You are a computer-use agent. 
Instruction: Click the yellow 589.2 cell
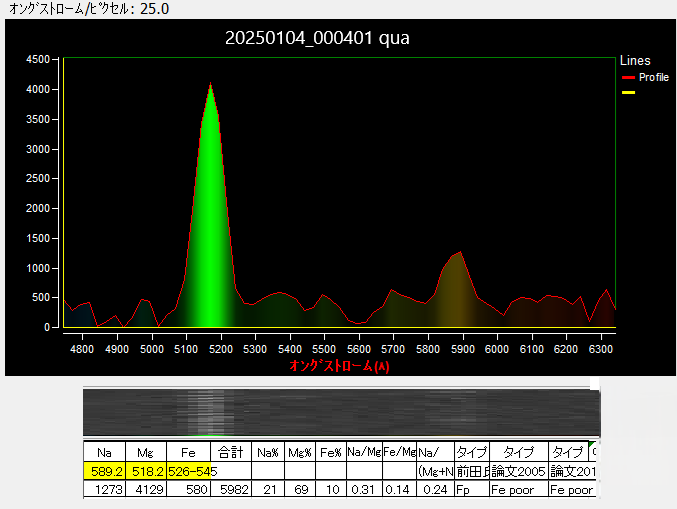(105, 471)
